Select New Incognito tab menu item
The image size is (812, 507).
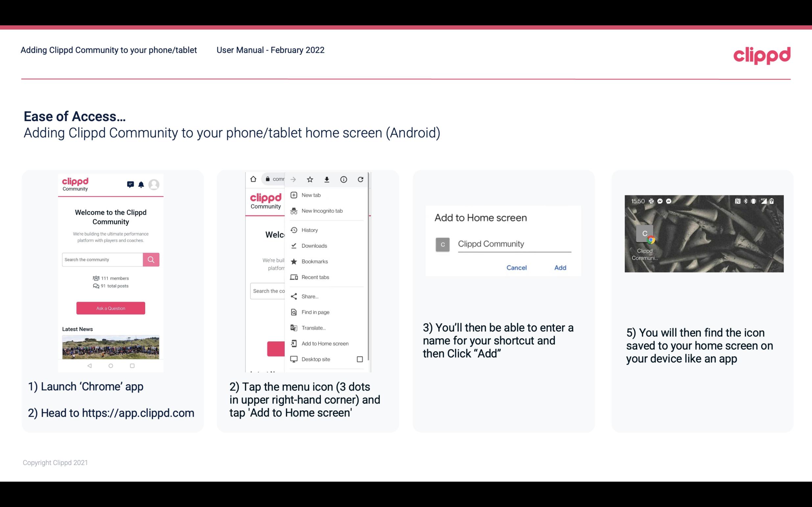click(x=322, y=211)
